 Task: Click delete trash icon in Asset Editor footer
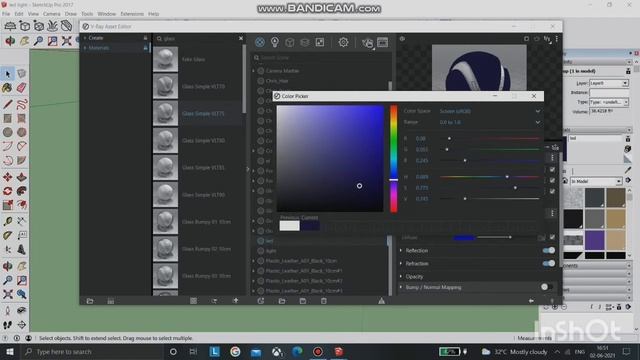click(324, 301)
